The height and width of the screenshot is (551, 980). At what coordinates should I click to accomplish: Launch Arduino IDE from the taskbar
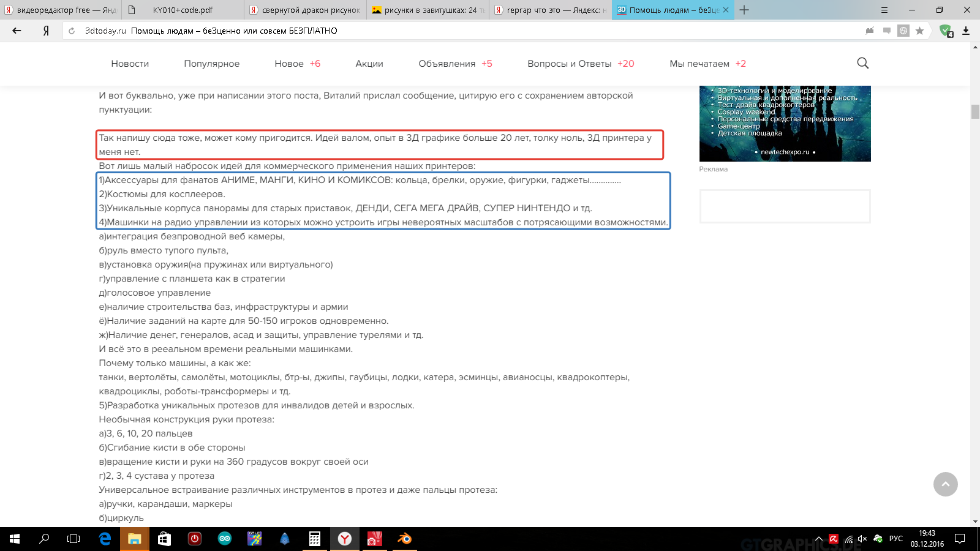pyautogui.click(x=225, y=539)
